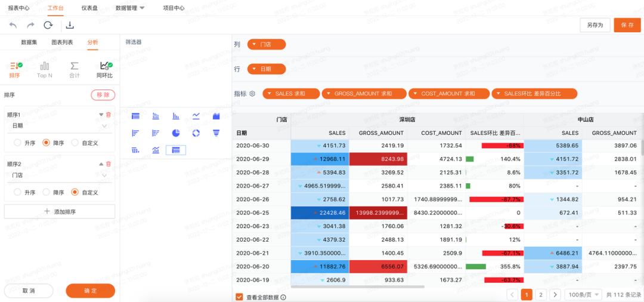Go to the 报表中心 tab
Viewport: 644px width, 302px height.
pos(19,8)
